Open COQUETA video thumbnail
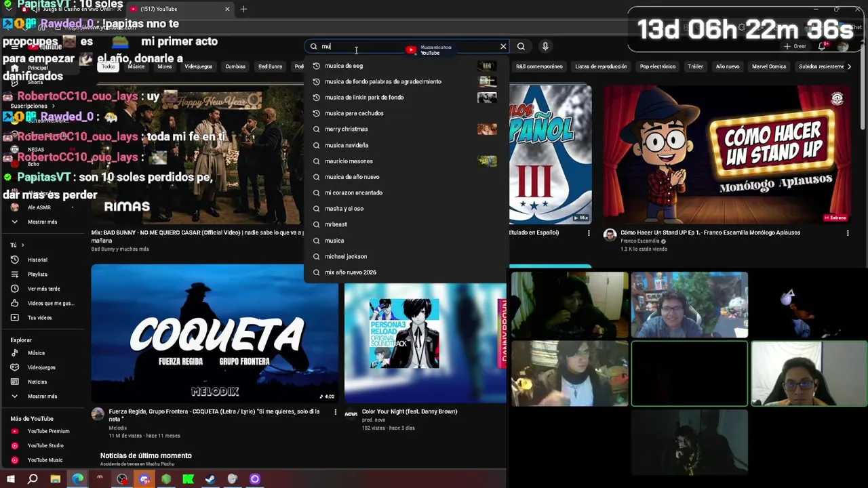 [214, 333]
